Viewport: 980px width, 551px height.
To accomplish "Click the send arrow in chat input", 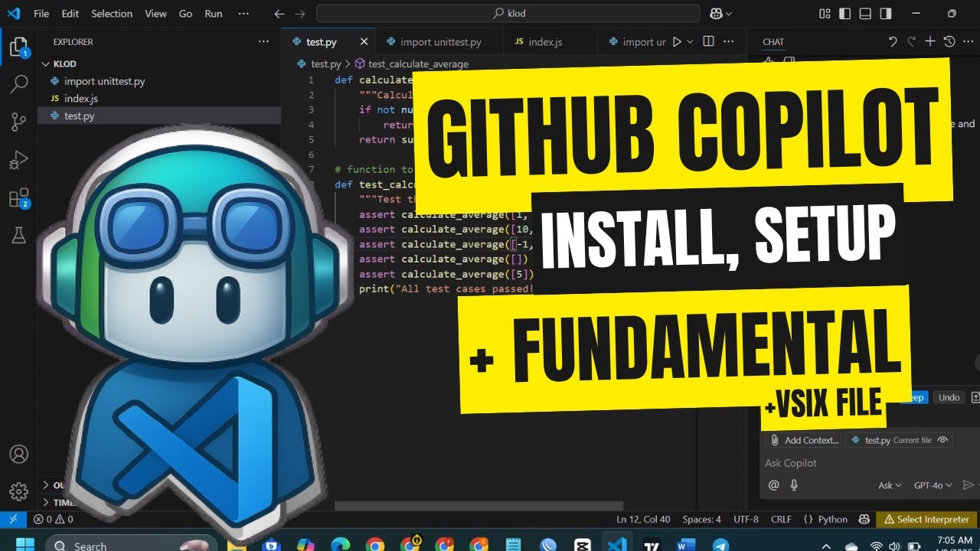I will (968, 484).
